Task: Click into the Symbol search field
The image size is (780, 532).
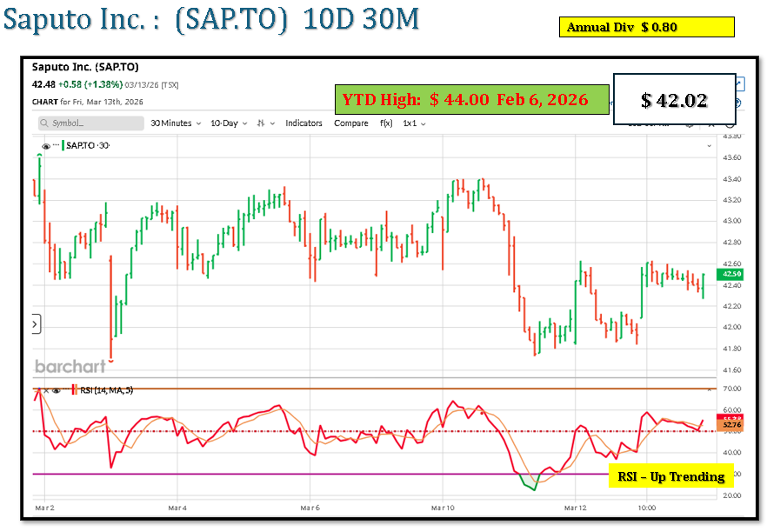Action: click(x=91, y=123)
